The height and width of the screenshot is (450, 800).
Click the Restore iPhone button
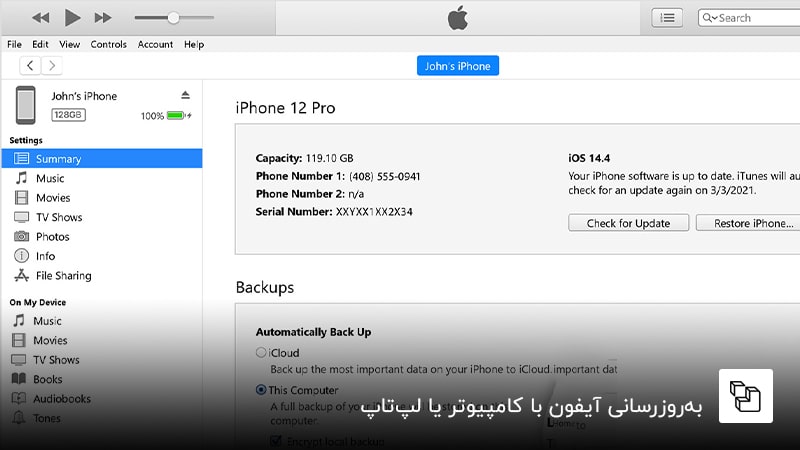point(750,223)
